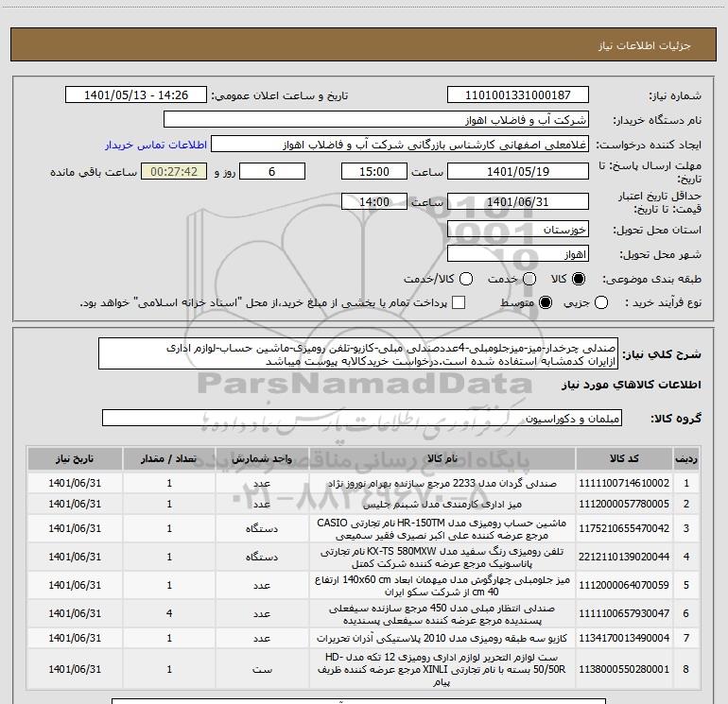Click the تعداد / مقدار column header
The width and height of the screenshot is (728, 704).
pyautogui.click(x=169, y=458)
